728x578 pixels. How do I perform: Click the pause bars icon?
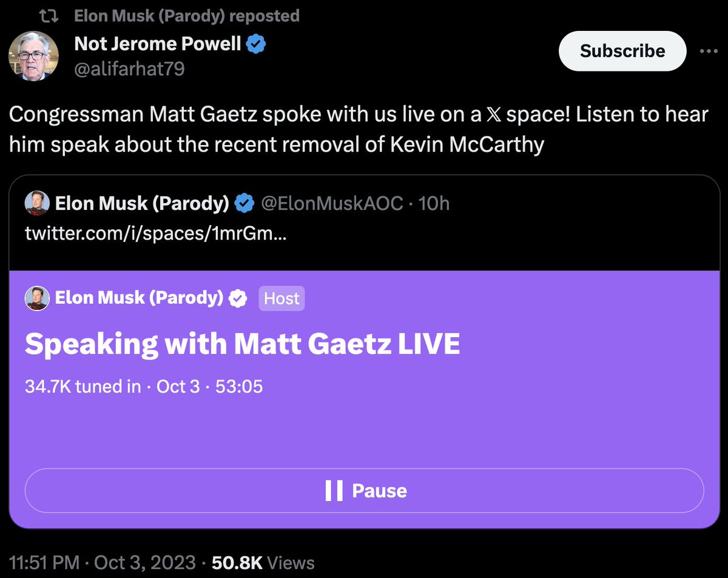point(334,491)
